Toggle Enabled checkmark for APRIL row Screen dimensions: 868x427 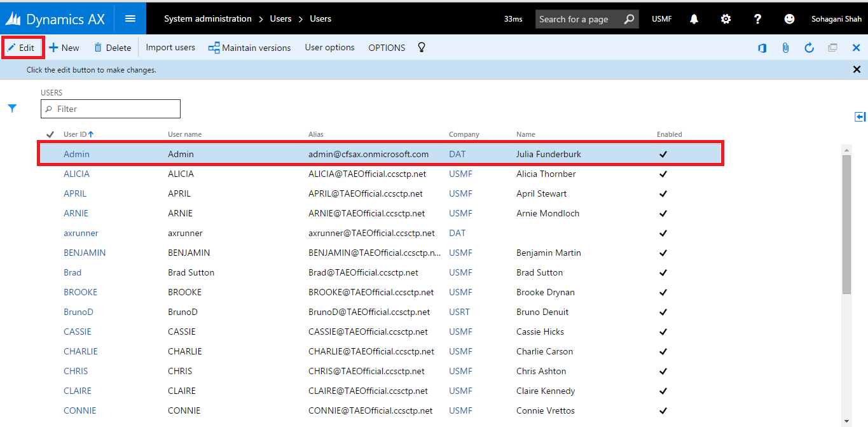[663, 193]
